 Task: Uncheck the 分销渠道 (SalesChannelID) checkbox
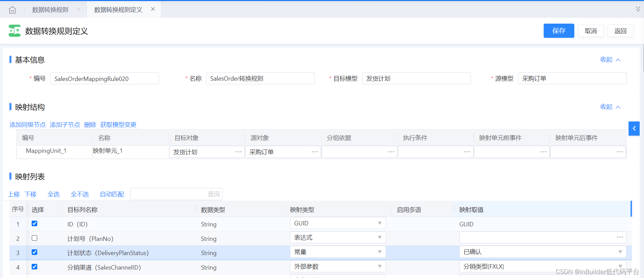pos(34,267)
